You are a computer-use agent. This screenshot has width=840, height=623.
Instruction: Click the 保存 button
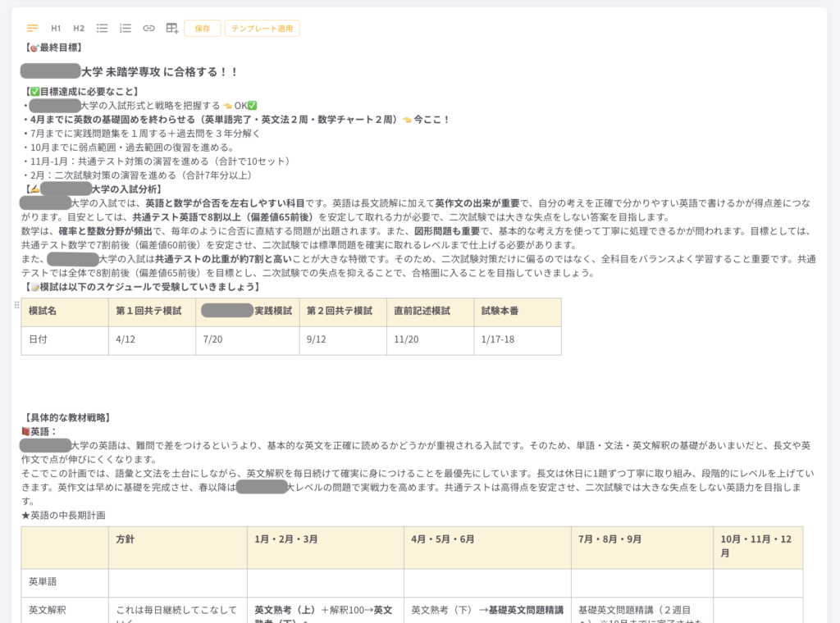[202, 29]
